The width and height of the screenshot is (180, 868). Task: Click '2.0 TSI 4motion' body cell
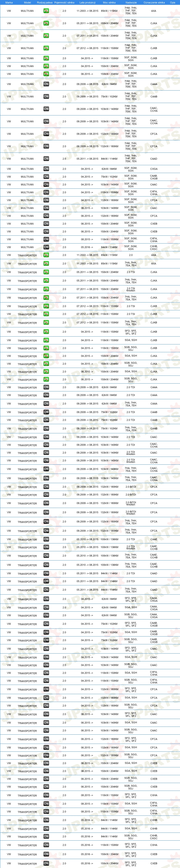131,289
